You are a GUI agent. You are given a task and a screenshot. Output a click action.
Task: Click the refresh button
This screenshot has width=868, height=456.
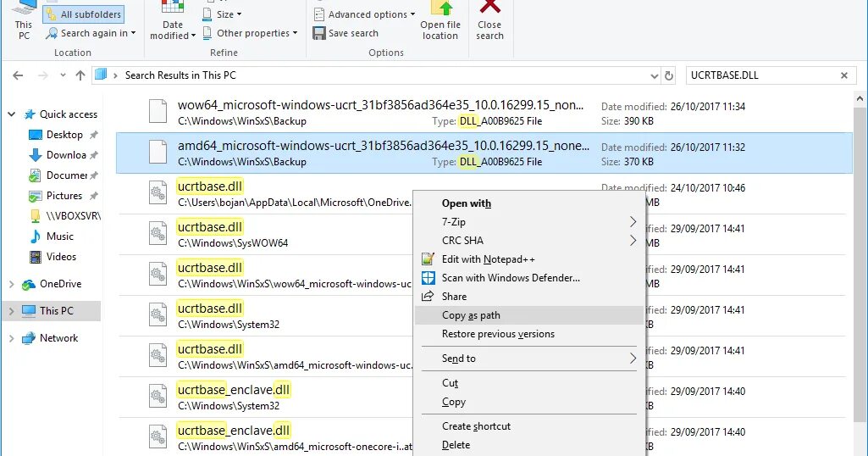(x=669, y=76)
